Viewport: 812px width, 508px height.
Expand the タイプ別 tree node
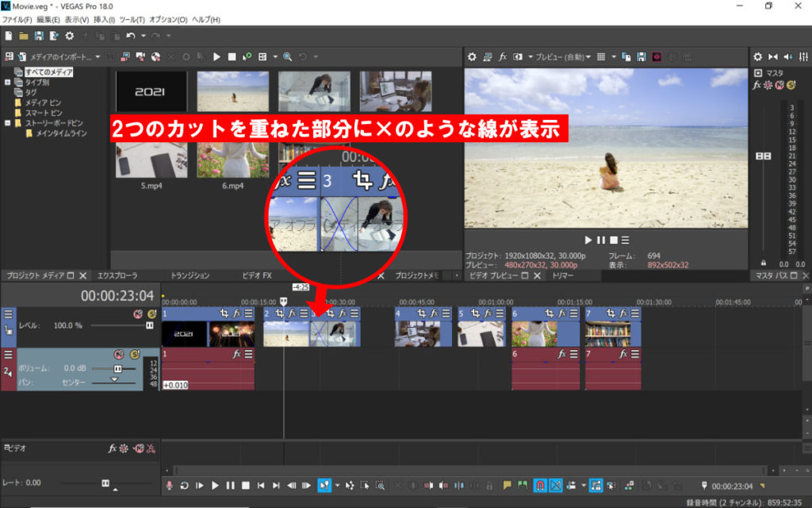click(x=8, y=82)
